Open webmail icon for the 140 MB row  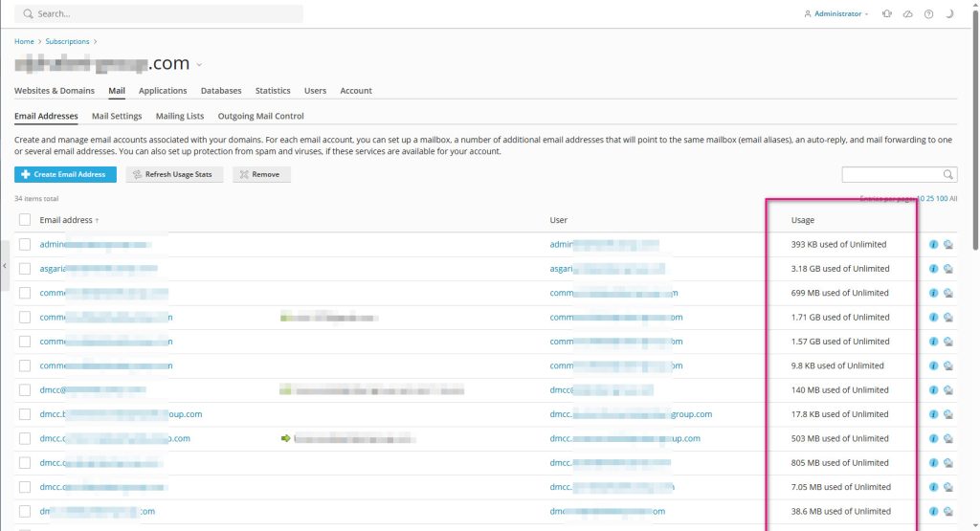(x=947, y=390)
